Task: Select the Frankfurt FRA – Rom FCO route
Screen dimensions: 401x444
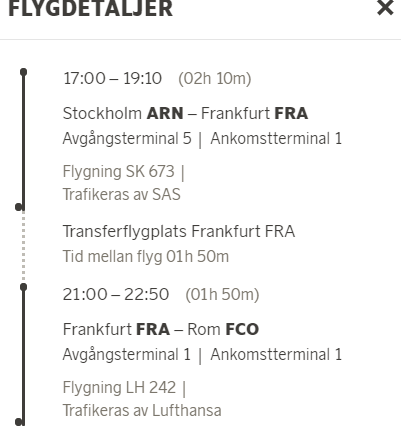Action: [x=161, y=329]
